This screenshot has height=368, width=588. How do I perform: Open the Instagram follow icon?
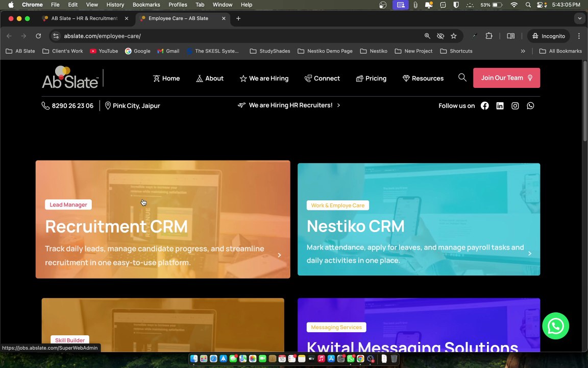[515, 106]
